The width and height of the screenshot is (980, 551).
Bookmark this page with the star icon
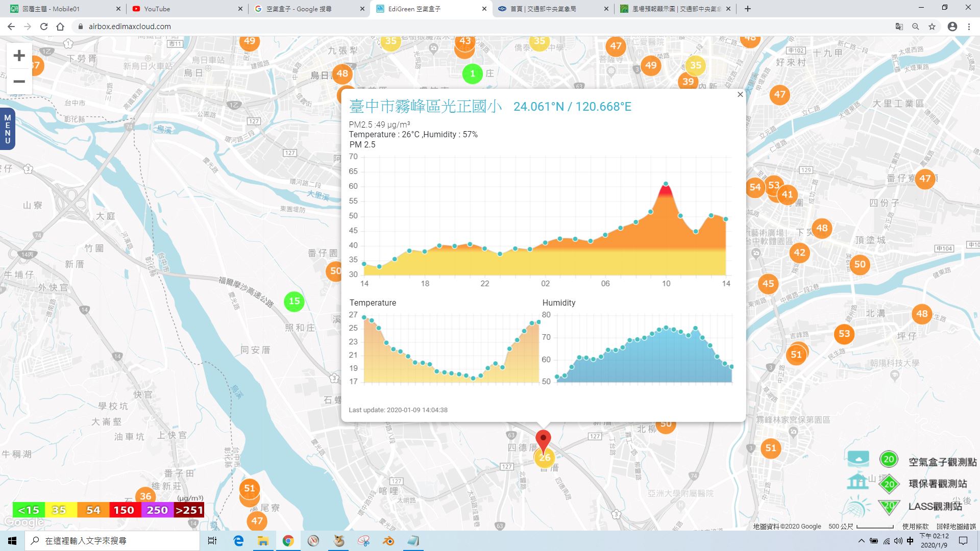click(x=932, y=27)
